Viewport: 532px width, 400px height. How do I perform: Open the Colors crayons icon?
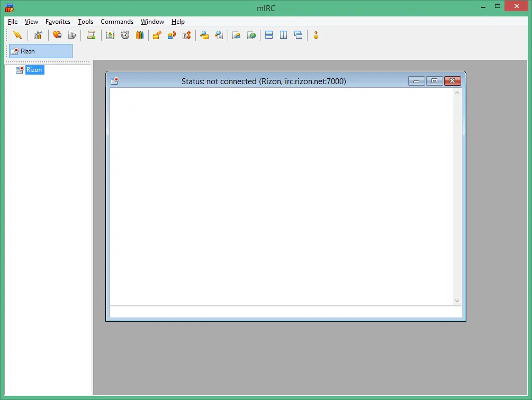[140, 35]
